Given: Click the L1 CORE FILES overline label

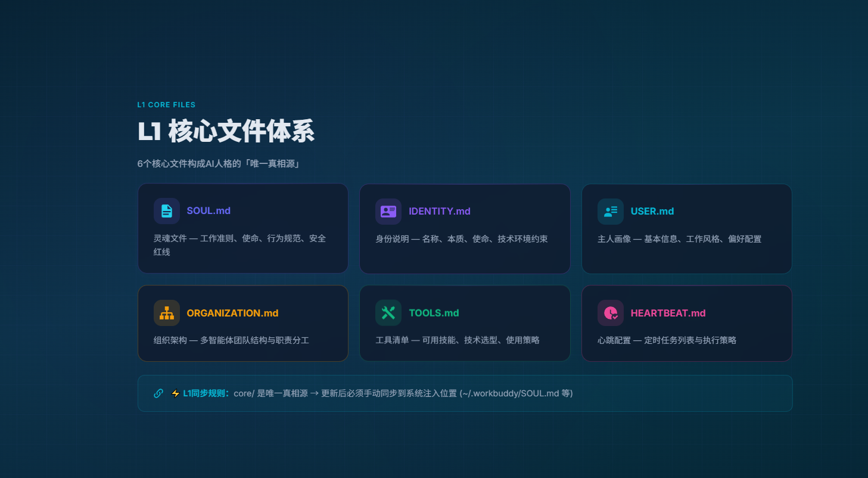Looking at the screenshot, I should tap(166, 105).
